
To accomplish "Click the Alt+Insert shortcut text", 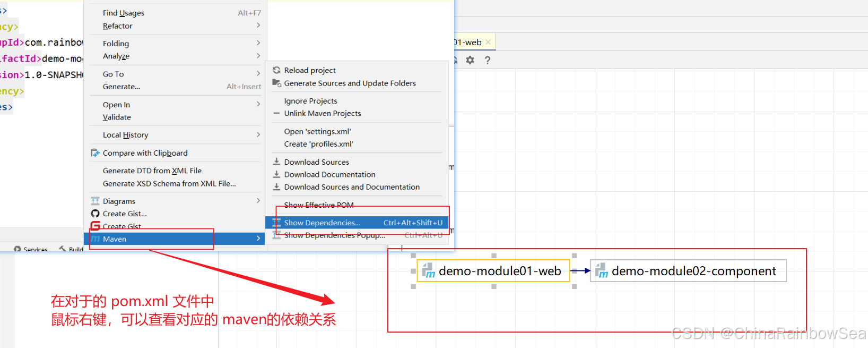I will click(x=244, y=87).
